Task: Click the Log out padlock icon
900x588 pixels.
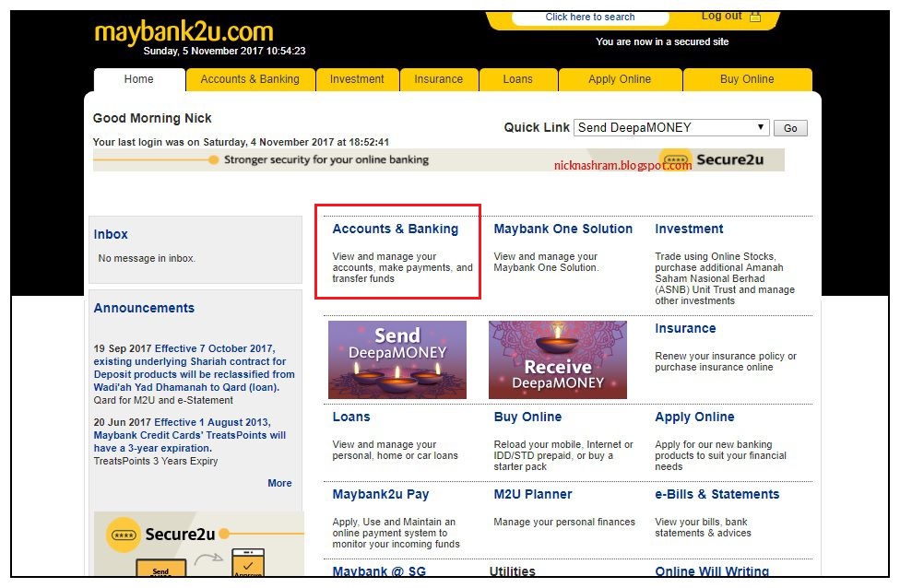Action: (755, 16)
